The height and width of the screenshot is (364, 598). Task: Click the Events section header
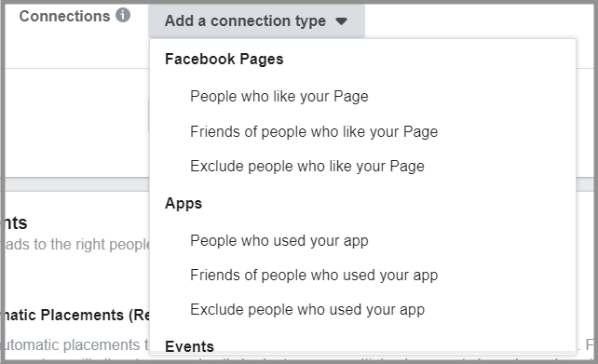[189, 346]
